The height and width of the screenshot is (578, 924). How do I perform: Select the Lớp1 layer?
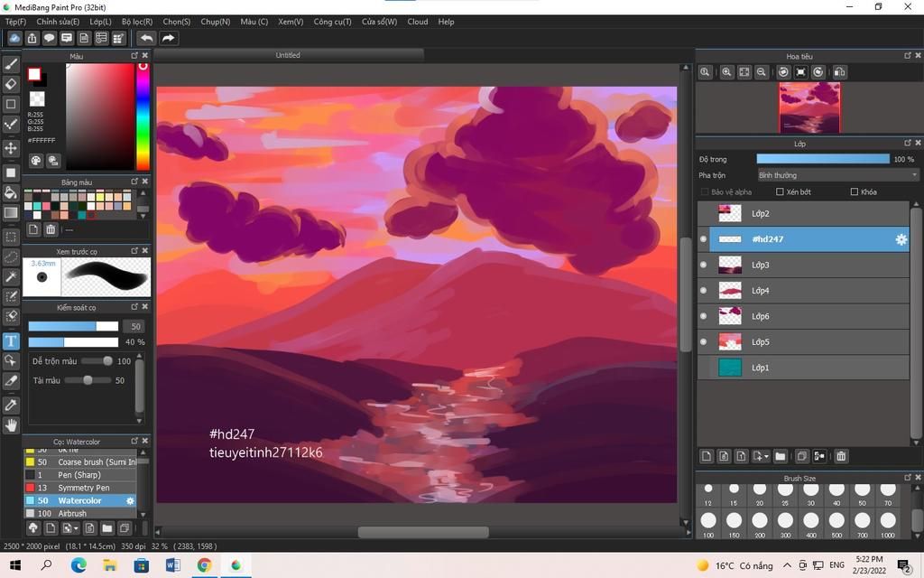coord(803,368)
